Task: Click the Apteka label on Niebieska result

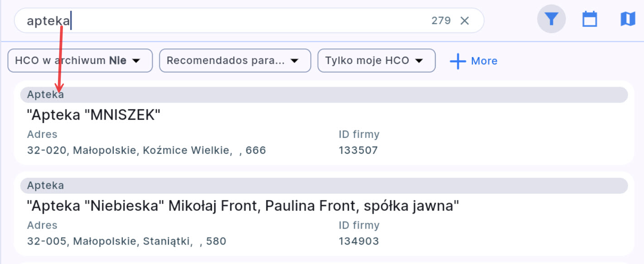Action: [x=45, y=186]
